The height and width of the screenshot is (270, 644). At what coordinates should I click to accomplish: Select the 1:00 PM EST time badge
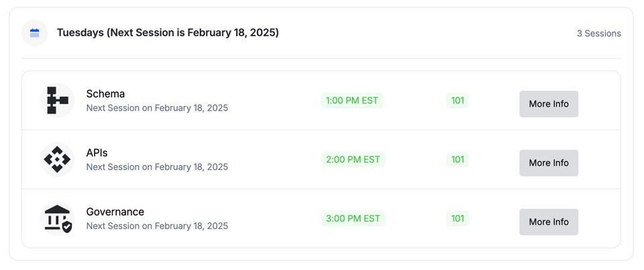[352, 101]
